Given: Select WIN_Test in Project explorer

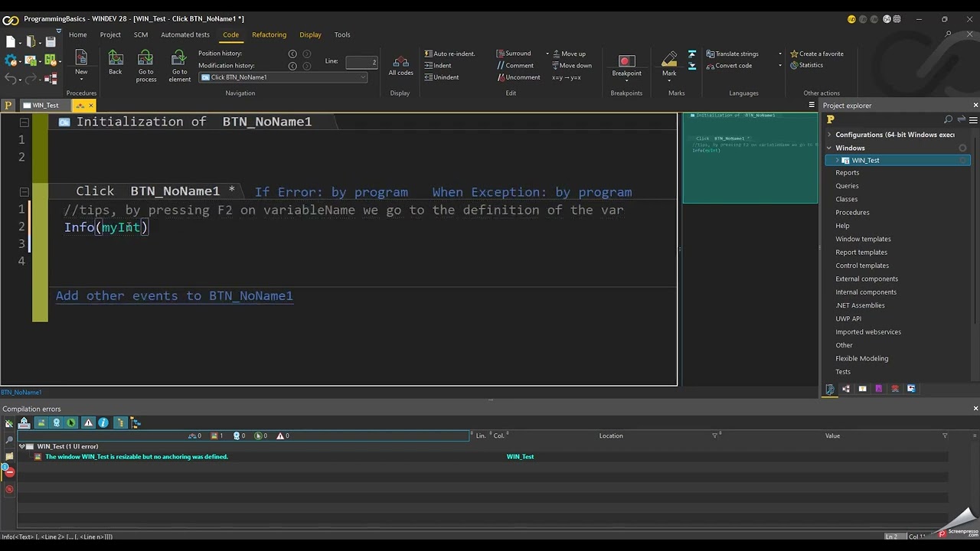Looking at the screenshot, I should click(897, 160).
